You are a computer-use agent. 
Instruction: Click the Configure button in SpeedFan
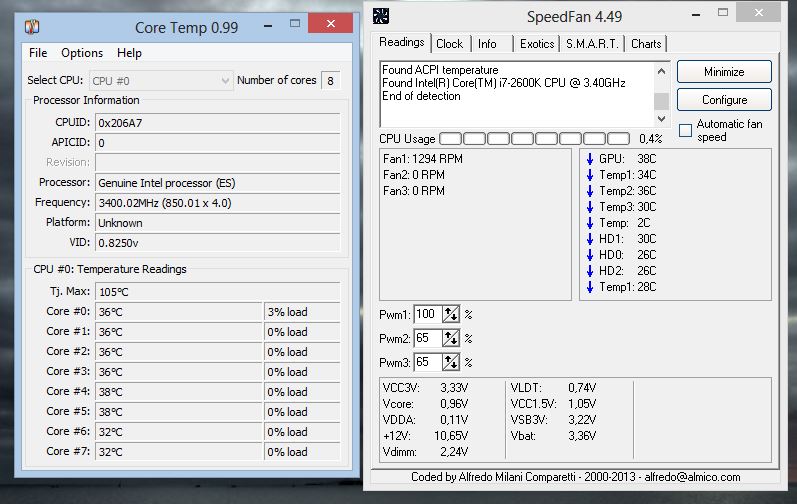click(x=724, y=100)
